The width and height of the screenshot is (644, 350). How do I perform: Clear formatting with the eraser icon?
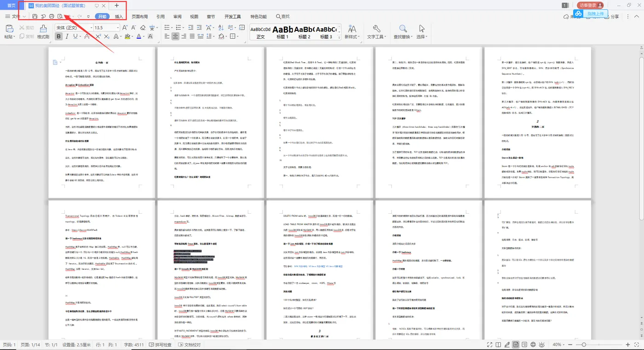(143, 28)
